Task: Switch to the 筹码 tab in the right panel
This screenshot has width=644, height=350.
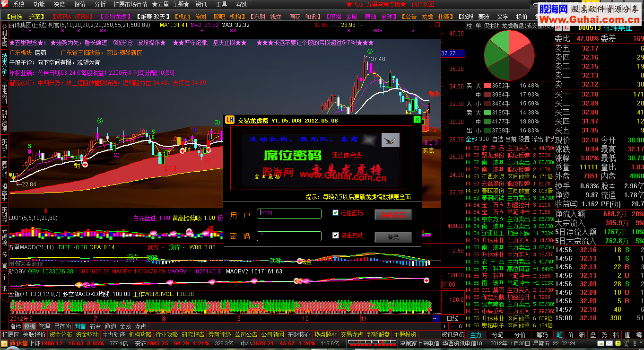Action: click(x=543, y=334)
